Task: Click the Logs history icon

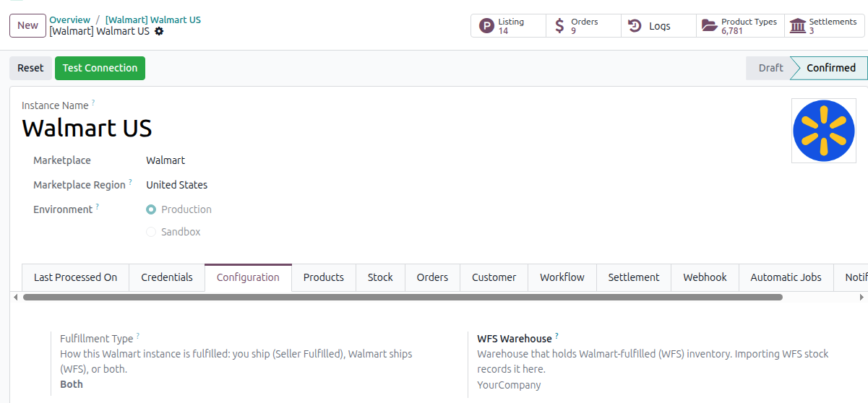Action: coord(635,26)
